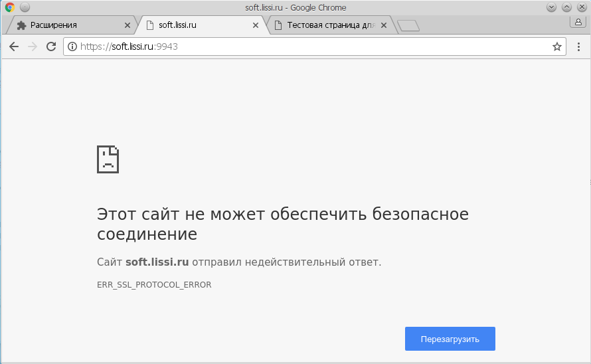Close the Тестовая страница tab
This screenshot has height=364, width=591.
(384, 25)
